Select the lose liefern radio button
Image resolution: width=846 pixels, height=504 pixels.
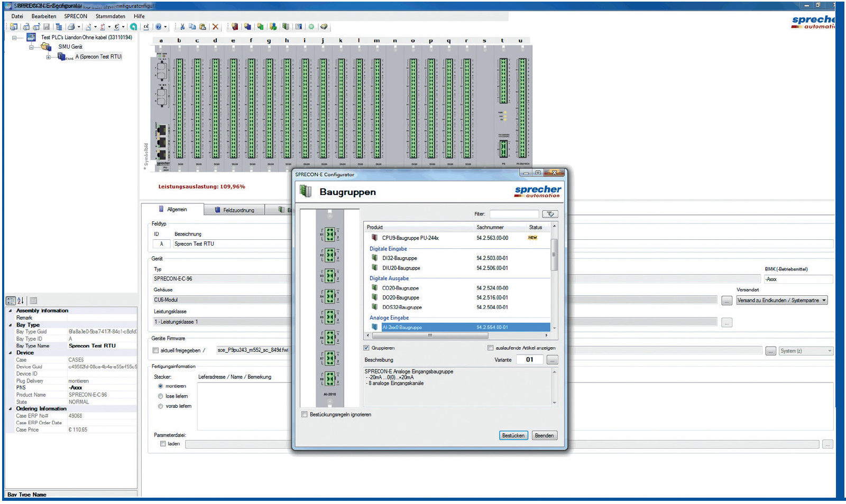click(161, 396)
